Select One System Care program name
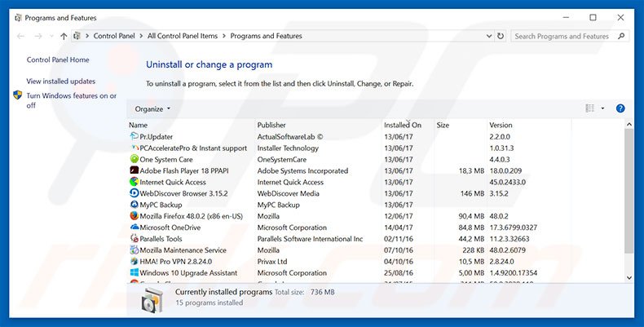The height and width of the screenshot is (327, 644). 166,159
